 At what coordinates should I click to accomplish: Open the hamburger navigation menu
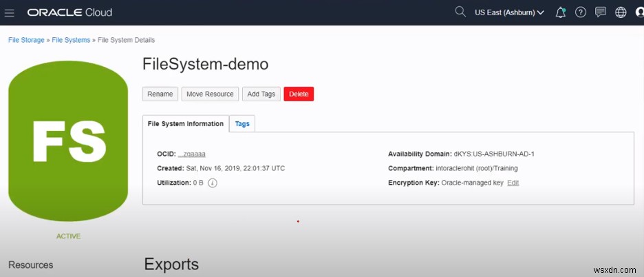click(10, 13)
